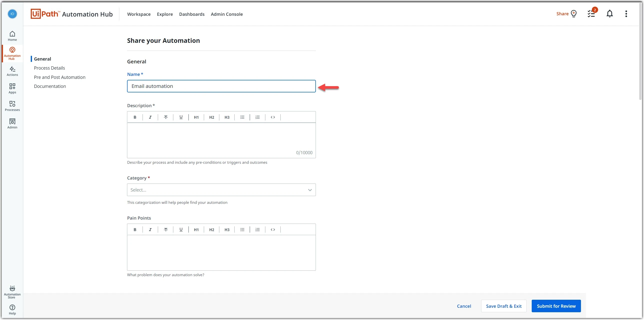Apply H2 heading in Description toolbar

pyautogui.click(x=212, y=117)
